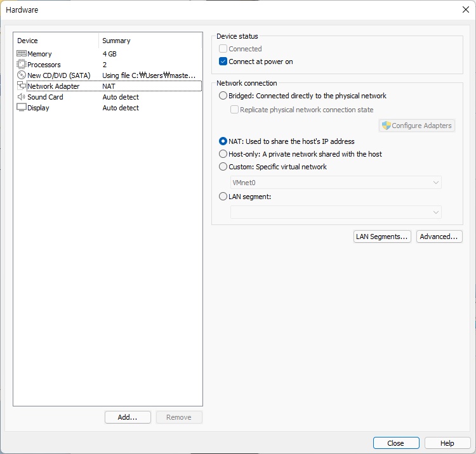Select the Network Adapter row label
This screenshot has height=454, width=476.
point(53,86)
